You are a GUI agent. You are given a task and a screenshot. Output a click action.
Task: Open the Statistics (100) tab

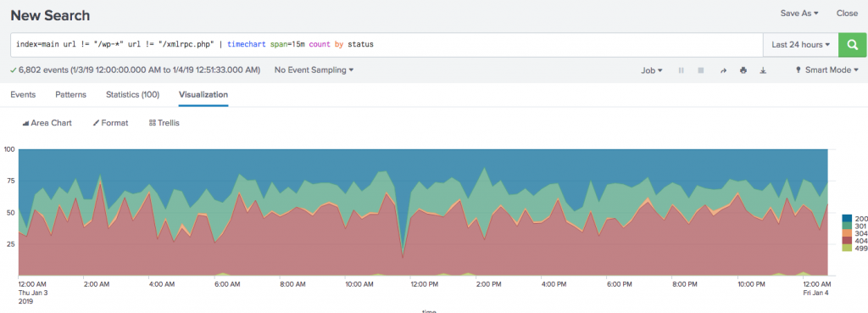[x=133, y=95]
